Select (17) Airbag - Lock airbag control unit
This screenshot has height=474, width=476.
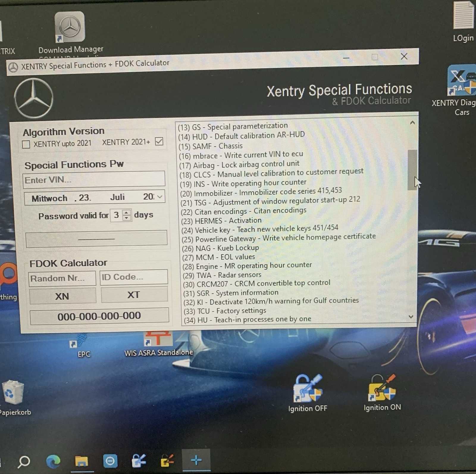point(239,164)
